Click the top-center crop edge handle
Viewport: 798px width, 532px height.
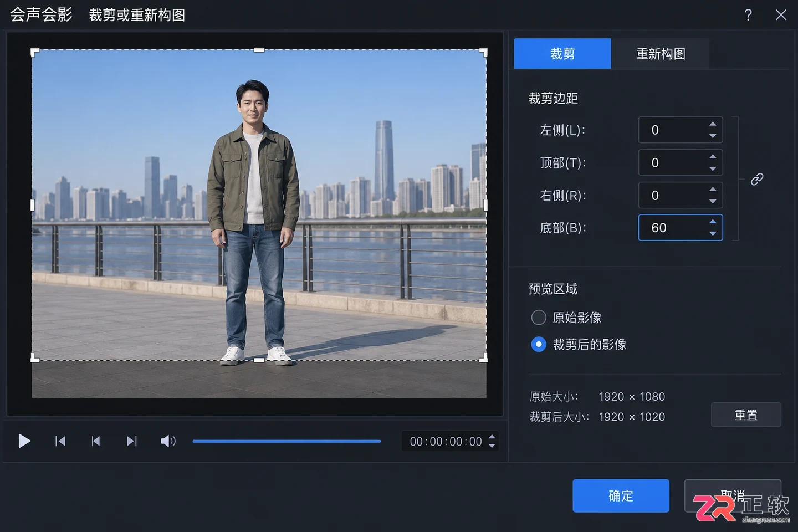pyautogui.click(x=259, y=50)
